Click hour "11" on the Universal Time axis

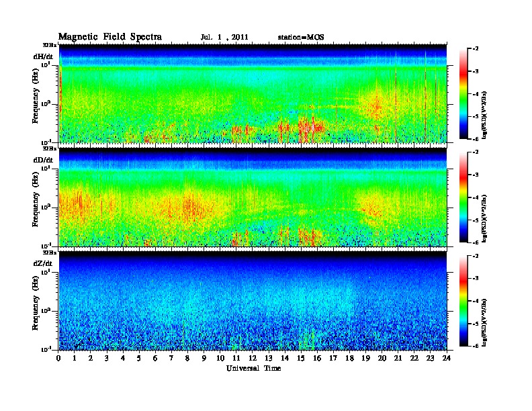pos(236,358)
